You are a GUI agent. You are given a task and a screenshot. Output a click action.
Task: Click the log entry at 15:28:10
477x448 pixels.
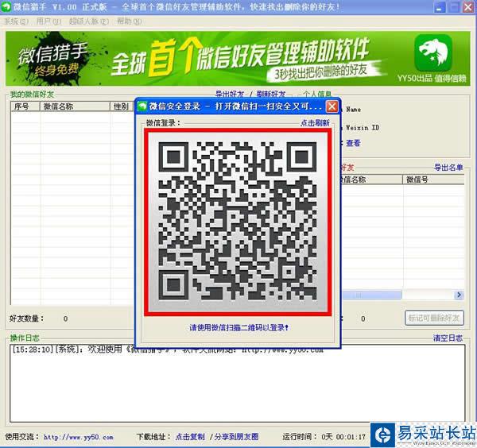pyautogui.click(x=167, y=350)
